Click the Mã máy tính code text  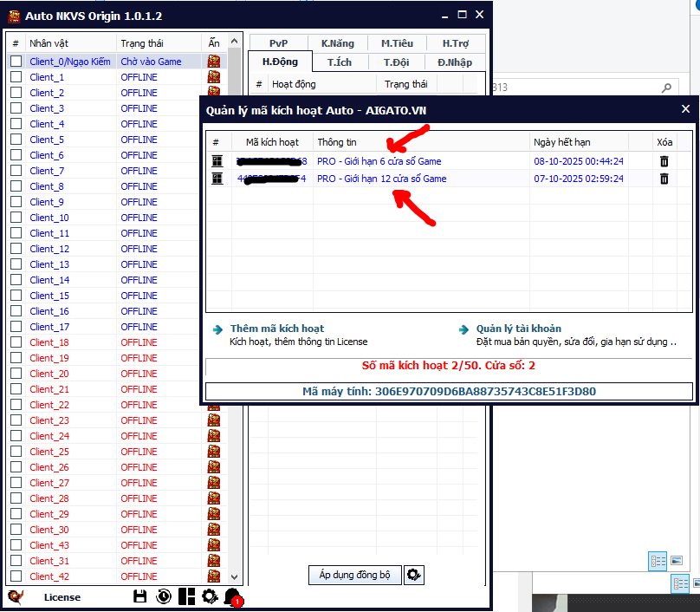click(x=449, y=391)
